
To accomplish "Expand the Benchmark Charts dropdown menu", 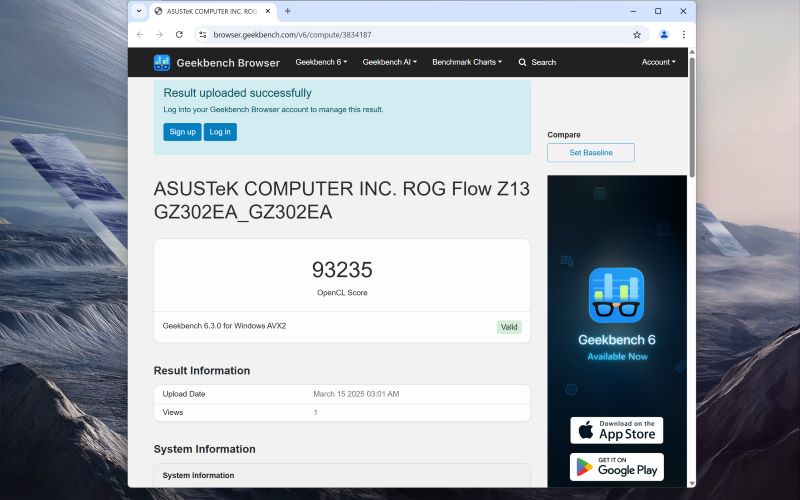I will pos(467,62).
